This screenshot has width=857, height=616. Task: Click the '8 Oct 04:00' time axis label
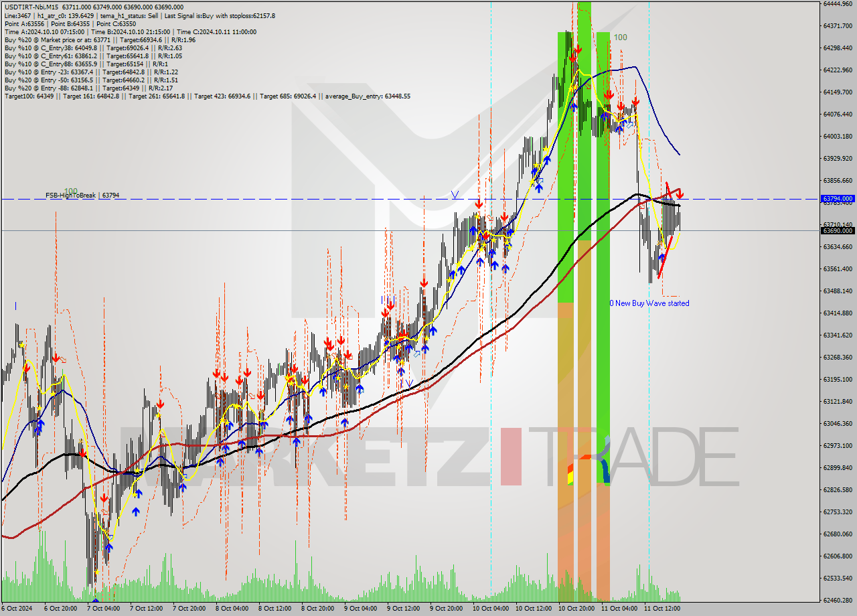[232, 609]
